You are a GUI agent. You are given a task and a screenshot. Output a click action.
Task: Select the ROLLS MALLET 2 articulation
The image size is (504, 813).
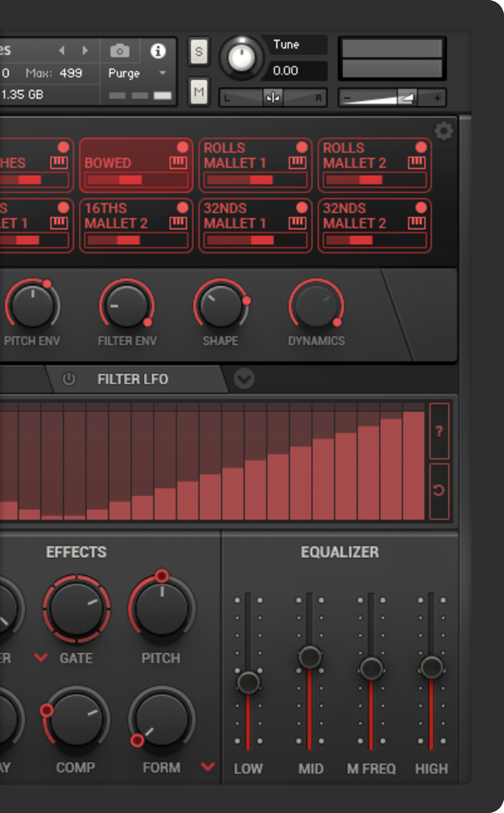[374, 165]
